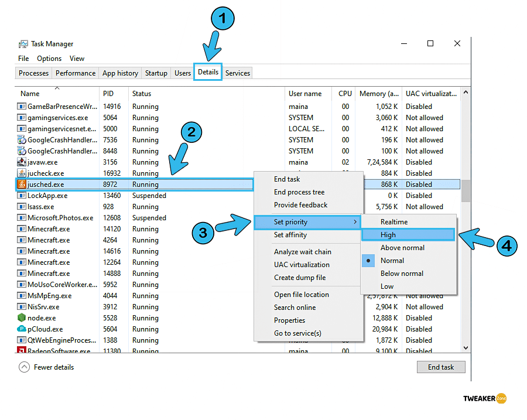The image size is (527, 420).
Task: Click the GameBarPresenceWr... process icon
Action: pyautogui.click(x=22, y=106)
